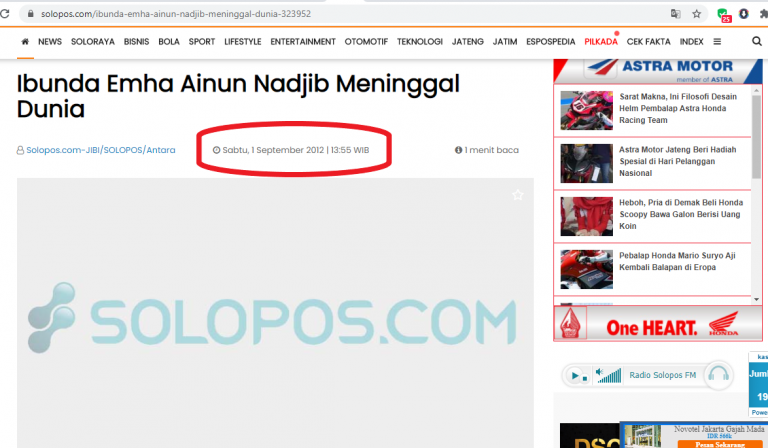This screenshot has width=768, height=448.
Task: Open the ESPOSPEDIA section
Action: [551, 42]
